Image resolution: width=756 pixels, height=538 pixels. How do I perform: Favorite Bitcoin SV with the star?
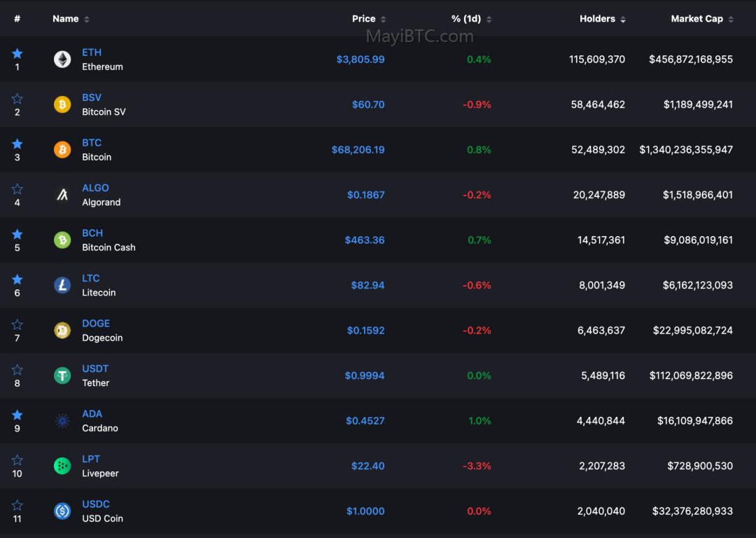(x=17, y=99)
